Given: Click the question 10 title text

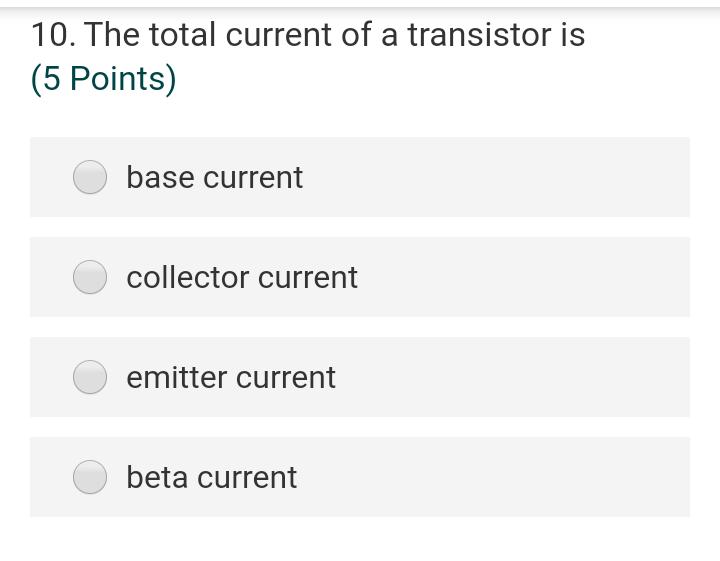Looking at the screenshot, I should 308,35.
